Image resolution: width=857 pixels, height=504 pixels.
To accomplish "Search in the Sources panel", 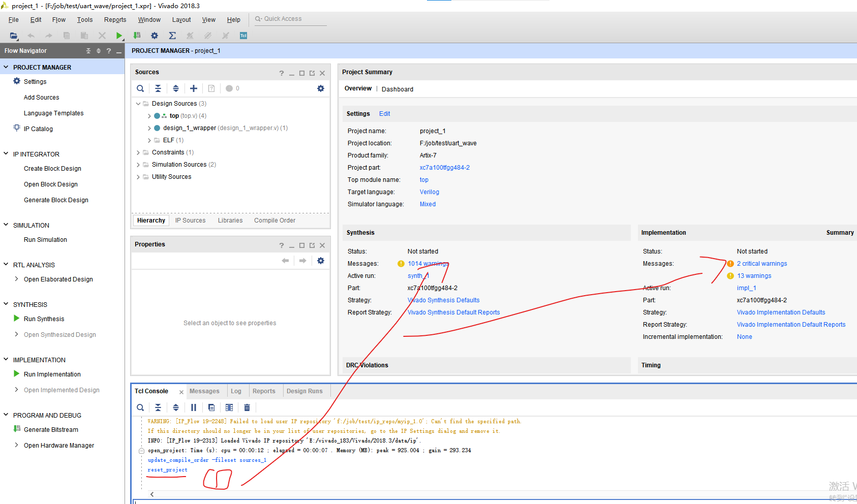I will 140,88.
